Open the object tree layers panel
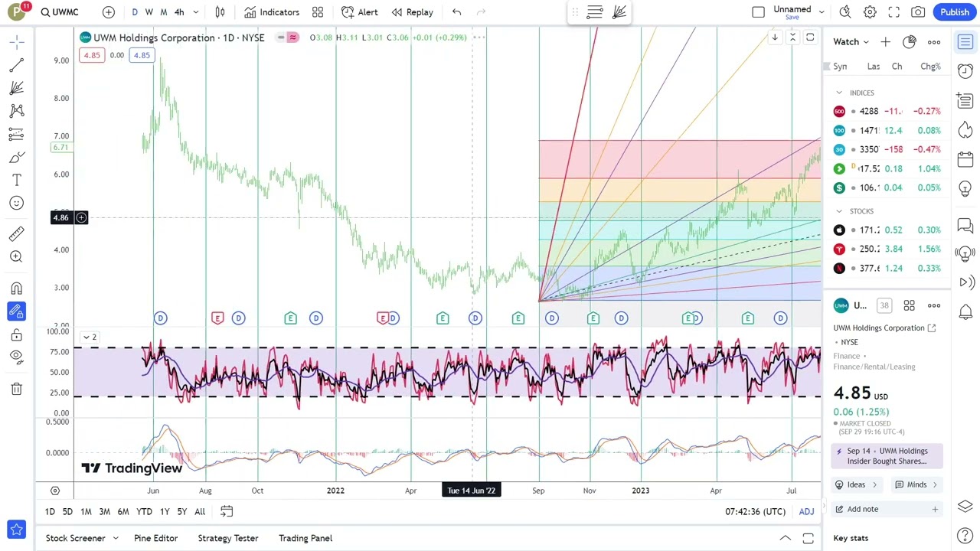 coord(965,507)
